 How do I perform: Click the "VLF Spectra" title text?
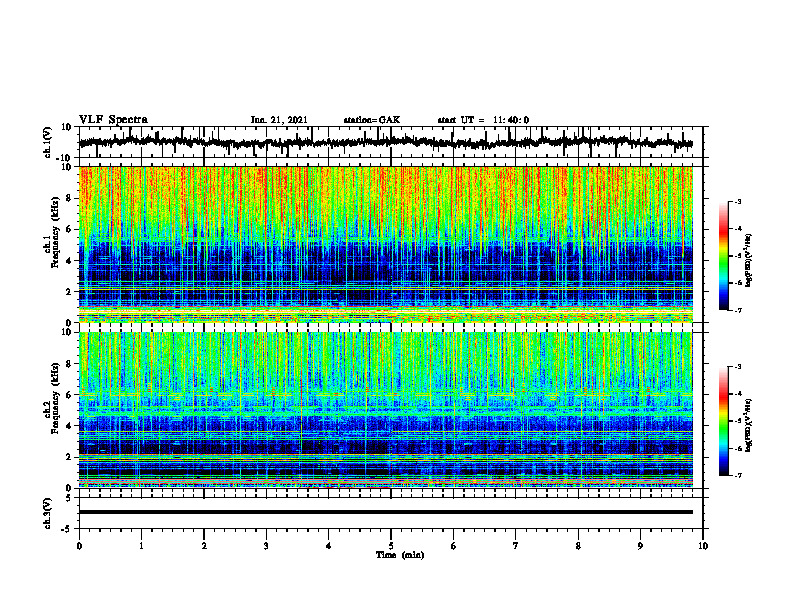[113, 120]
